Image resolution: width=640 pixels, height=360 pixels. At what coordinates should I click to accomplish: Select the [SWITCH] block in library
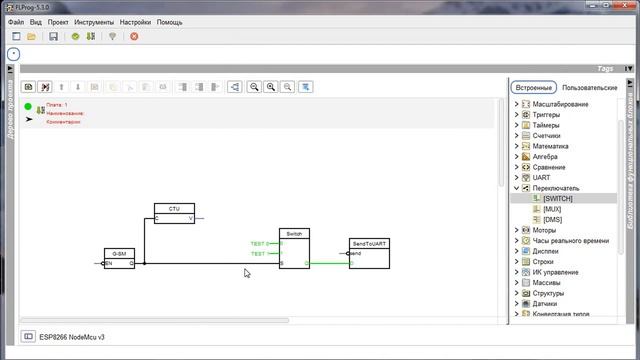[564, 199]
